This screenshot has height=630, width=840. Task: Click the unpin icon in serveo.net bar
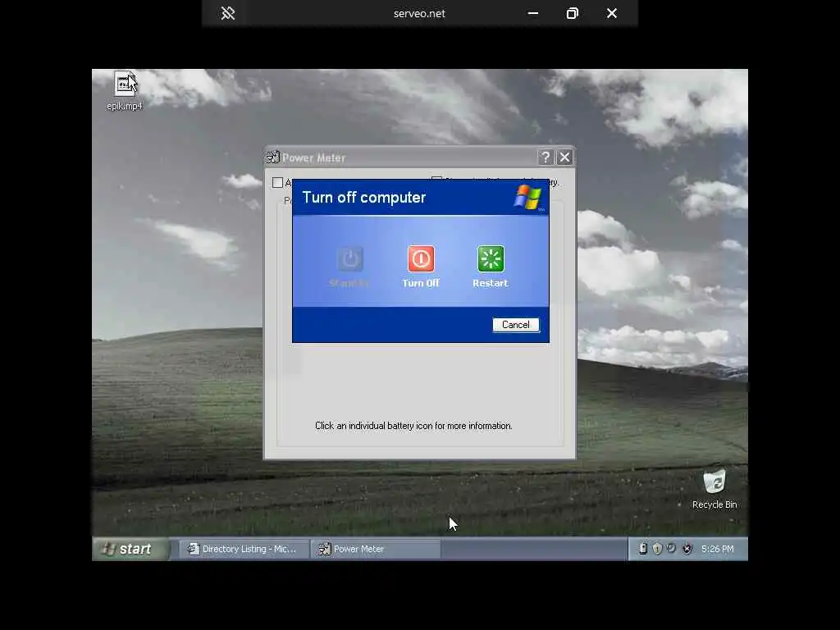click(x=228, y=13)
